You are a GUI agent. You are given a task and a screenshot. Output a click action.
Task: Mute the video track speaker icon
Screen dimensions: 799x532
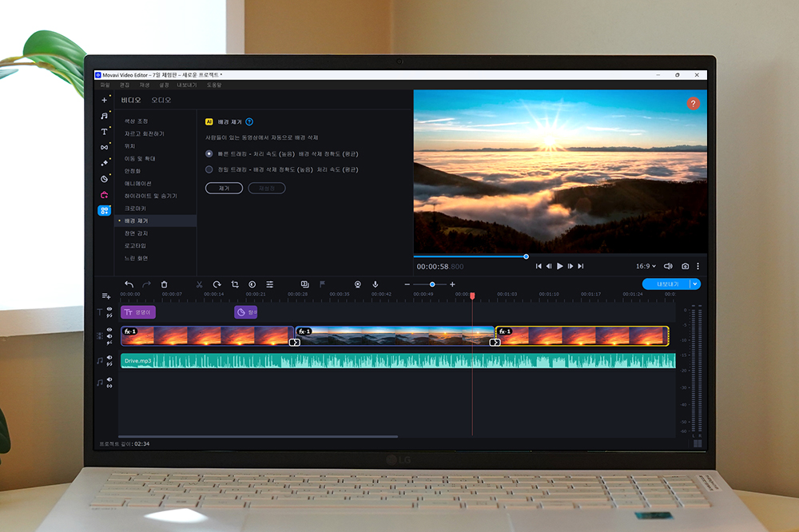[109, 336]
